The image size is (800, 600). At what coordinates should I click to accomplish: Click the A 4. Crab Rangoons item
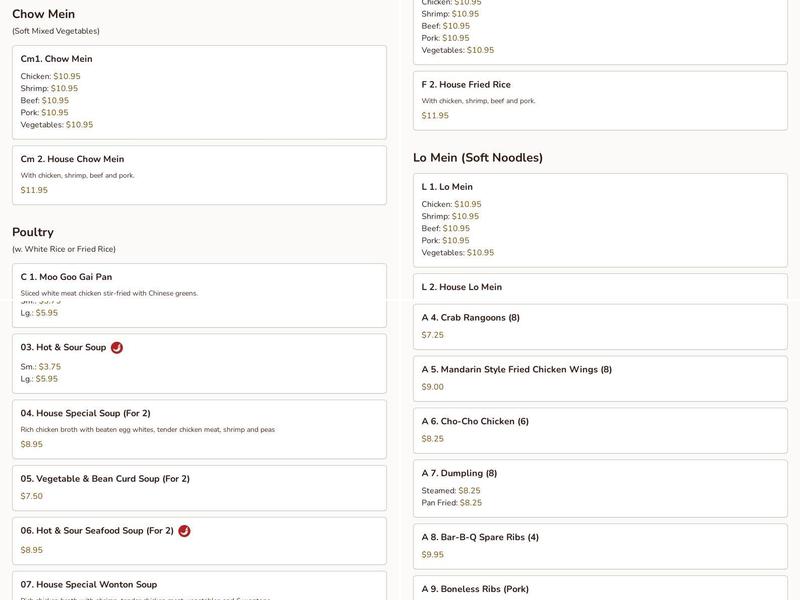pyautogui.click(x=600, y=325)
